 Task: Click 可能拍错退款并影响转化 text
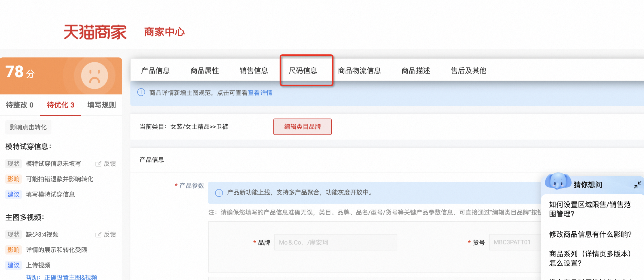60,179
